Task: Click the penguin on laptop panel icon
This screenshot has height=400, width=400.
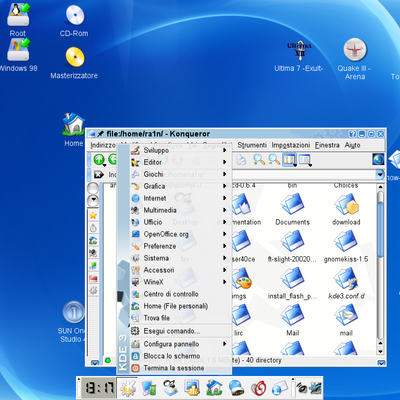Action: (170, 388)
